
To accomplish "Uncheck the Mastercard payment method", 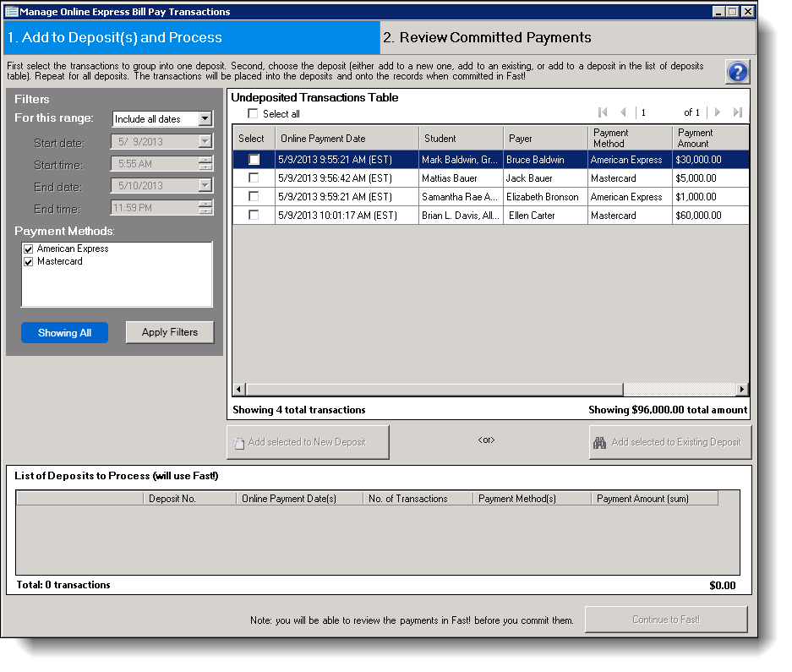I will (x=28, y=262).
